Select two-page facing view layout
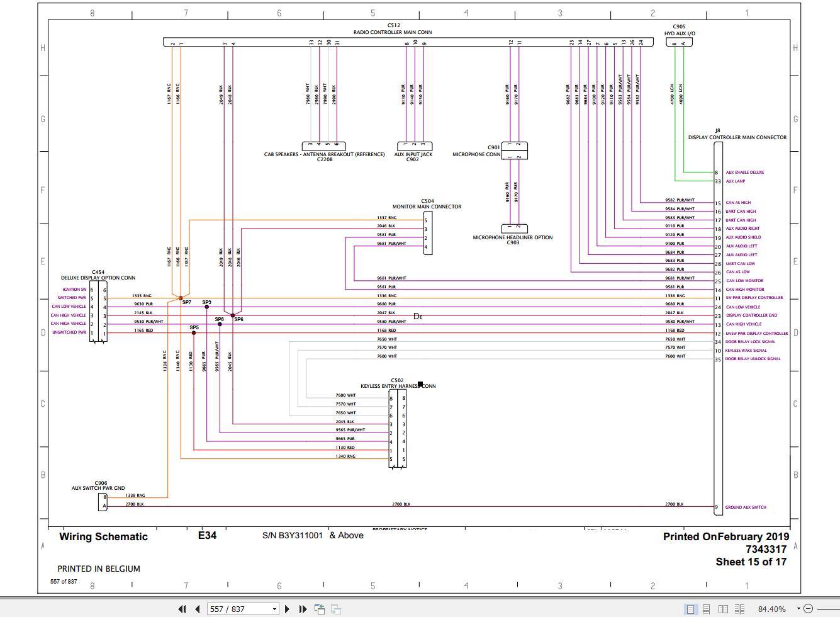Viewport: 840px width, 617px height. (723, 609)
